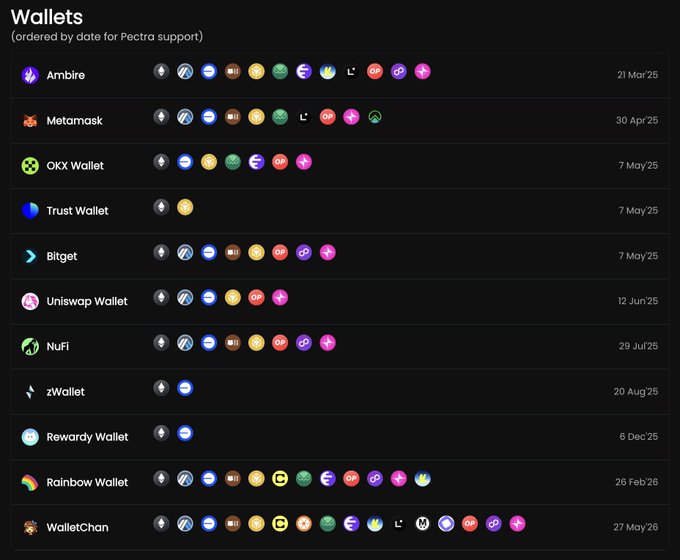
Task: Click the zWallet lightning logo
Action: pos(30,392)
